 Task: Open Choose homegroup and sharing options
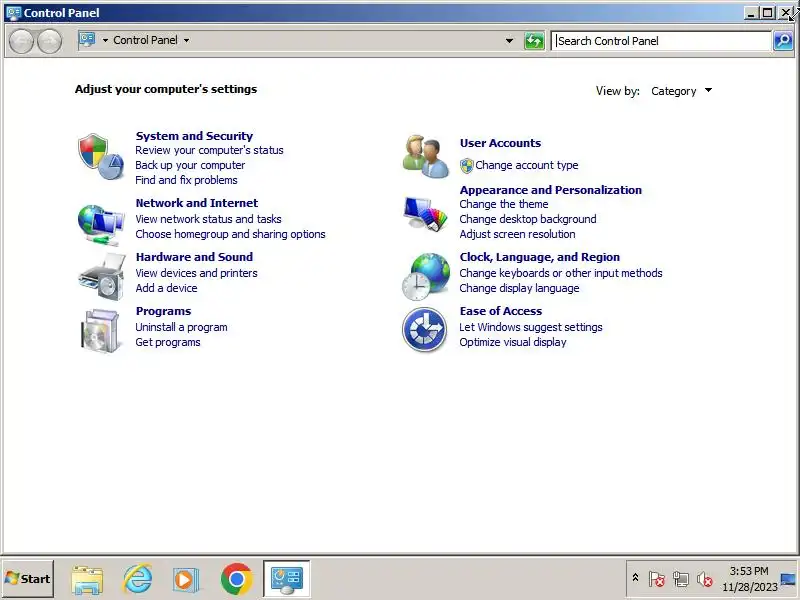pos(230,234)
